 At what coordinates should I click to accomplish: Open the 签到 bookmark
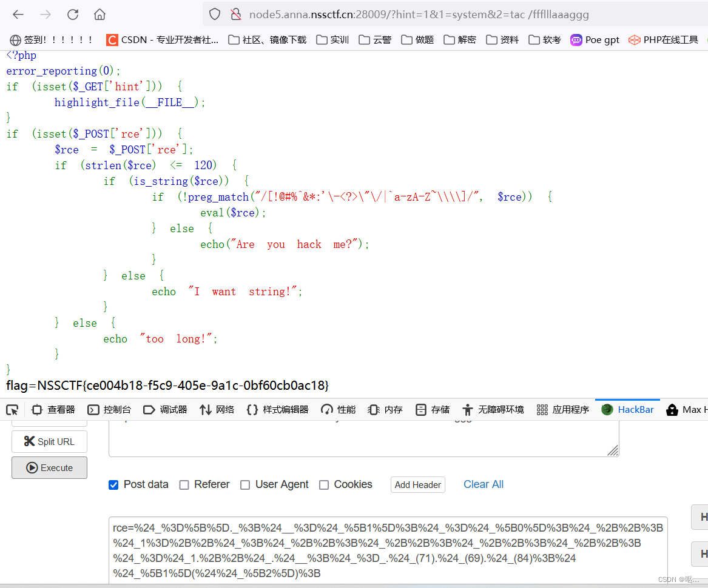pos(51,40)
